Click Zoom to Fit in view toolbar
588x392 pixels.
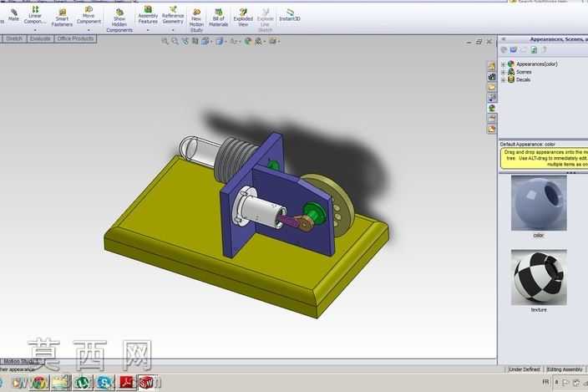tap(165, 41)
